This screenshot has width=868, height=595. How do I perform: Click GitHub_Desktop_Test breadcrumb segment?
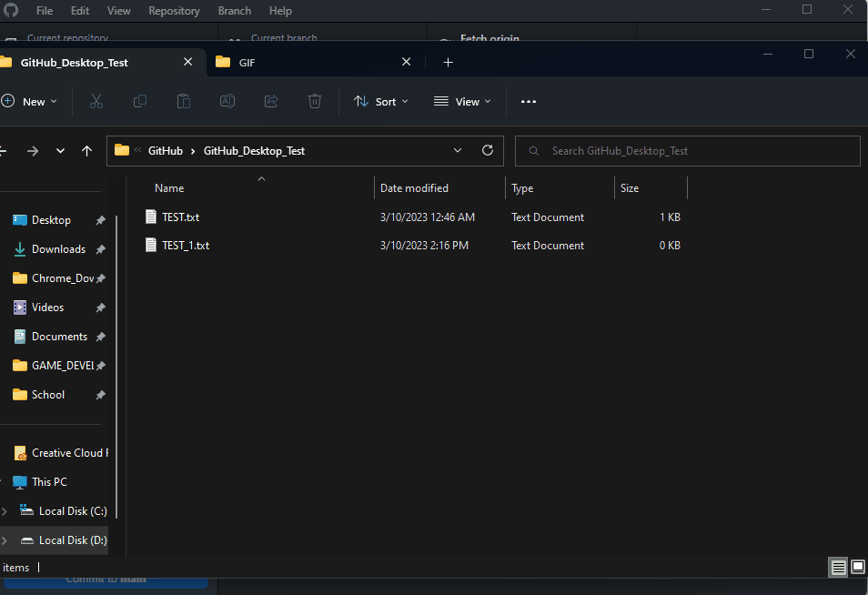pyautogui.click(x=254, y=150)
